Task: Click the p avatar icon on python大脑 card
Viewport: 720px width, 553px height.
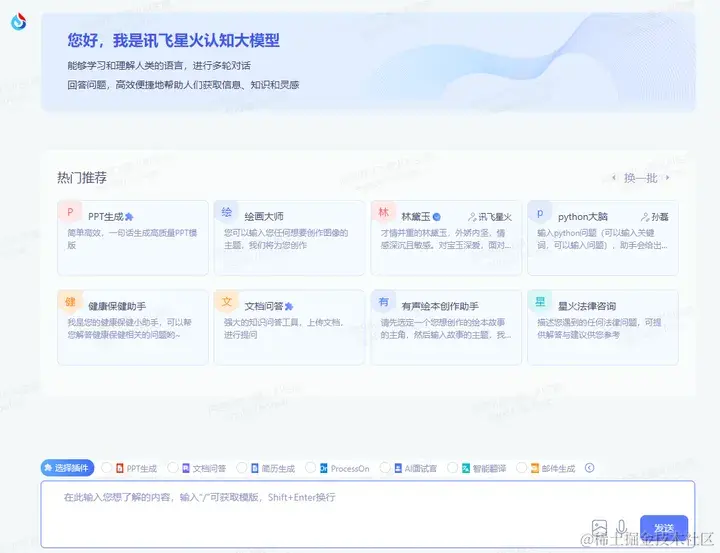Action: [540, 213]
